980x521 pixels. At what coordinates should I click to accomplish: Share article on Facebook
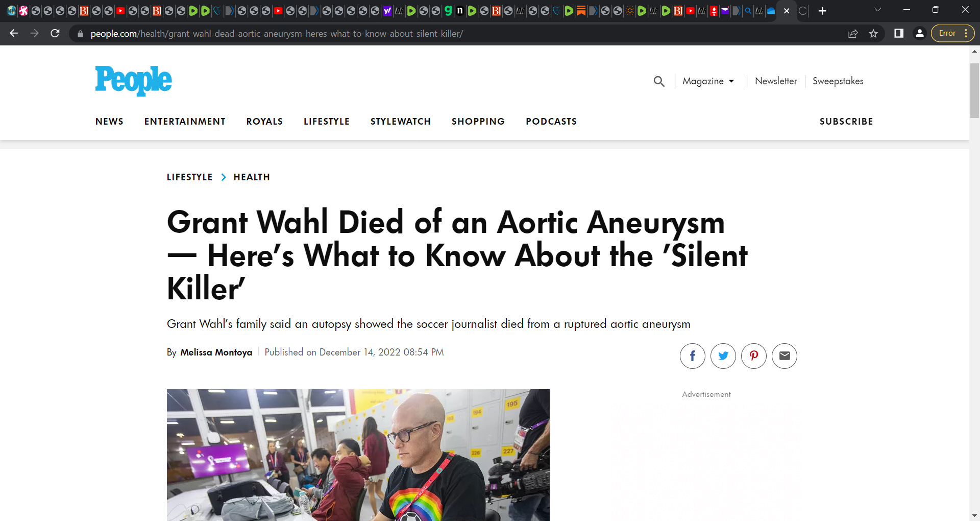point(692,356)
